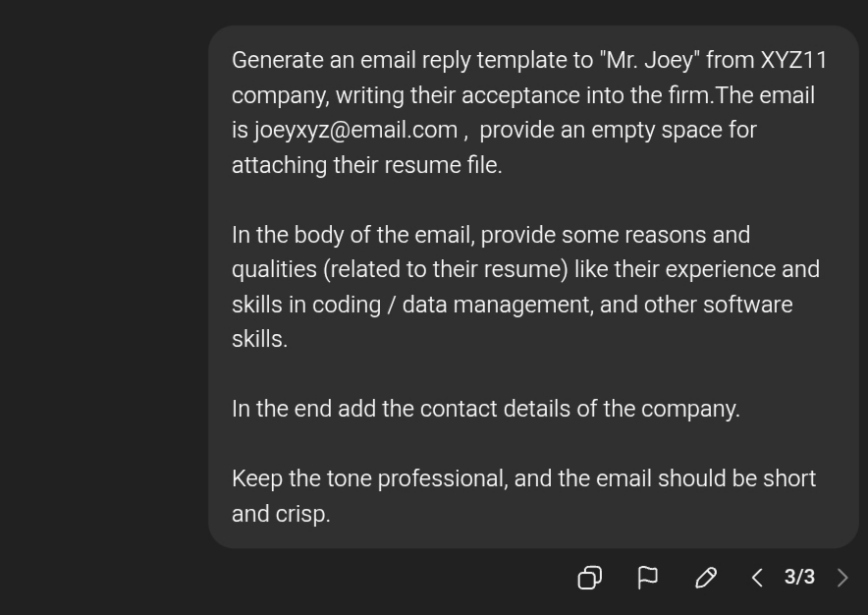868x615 pixels.
Task: Advance versions with the right chevron
Action: coord(841,578)
